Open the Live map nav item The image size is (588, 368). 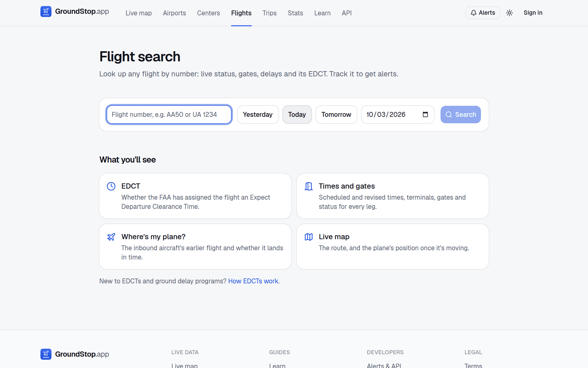(139, 13)
